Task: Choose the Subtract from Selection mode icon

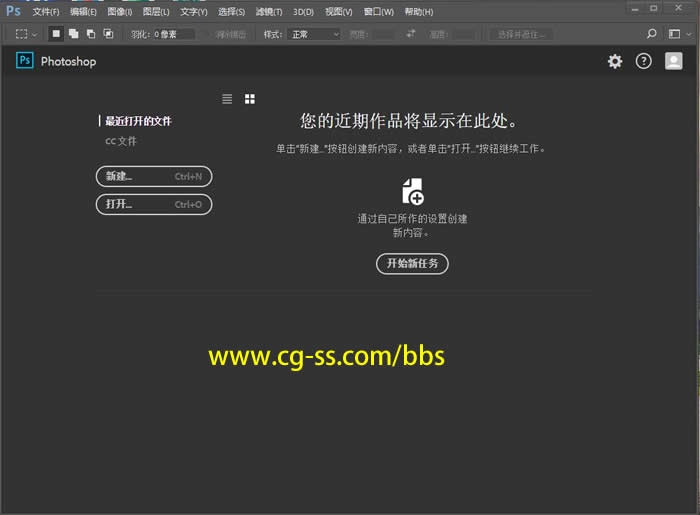Action: [90, 33]
